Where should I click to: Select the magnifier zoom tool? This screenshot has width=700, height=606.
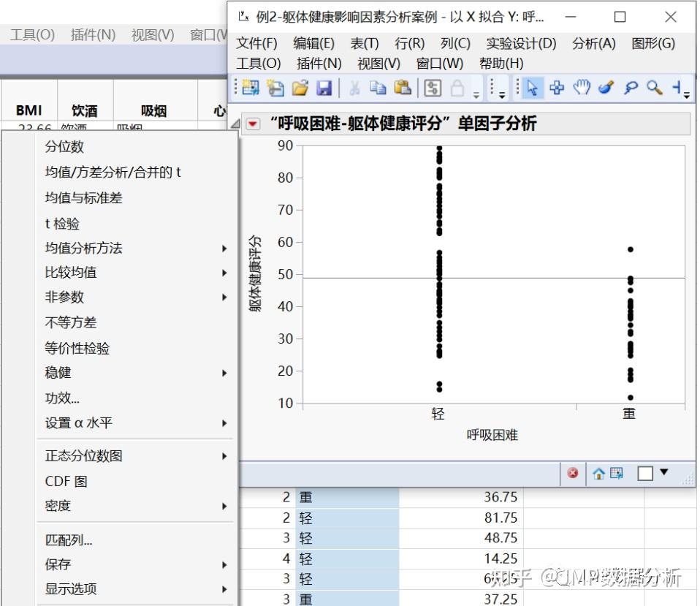point(655,88)
